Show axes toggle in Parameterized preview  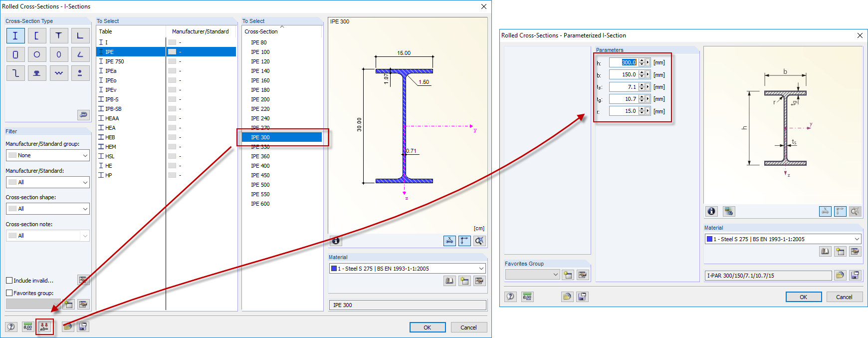coord(840,211)
